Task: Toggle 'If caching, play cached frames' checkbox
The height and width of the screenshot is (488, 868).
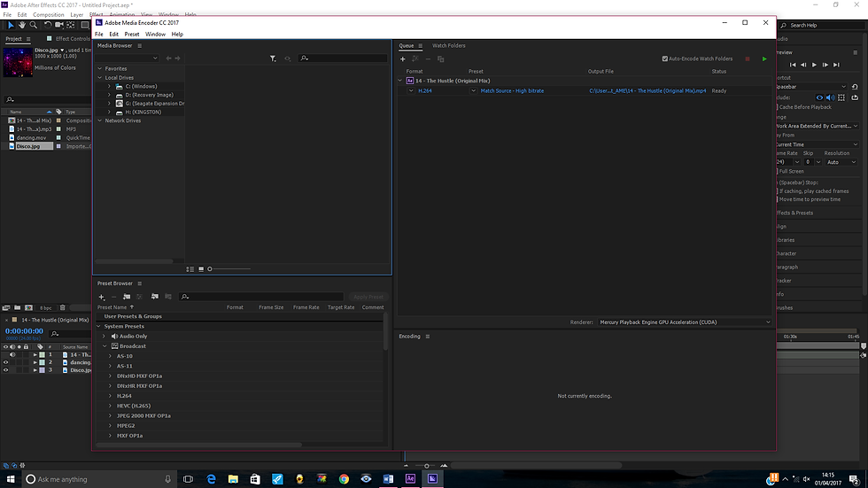Action: pos(777,191)
